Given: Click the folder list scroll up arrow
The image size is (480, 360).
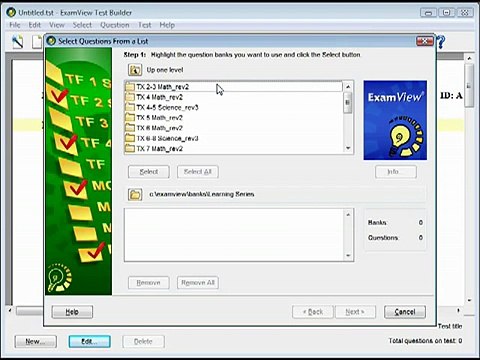Looking at the screenshot, I should tap(348, 87).
